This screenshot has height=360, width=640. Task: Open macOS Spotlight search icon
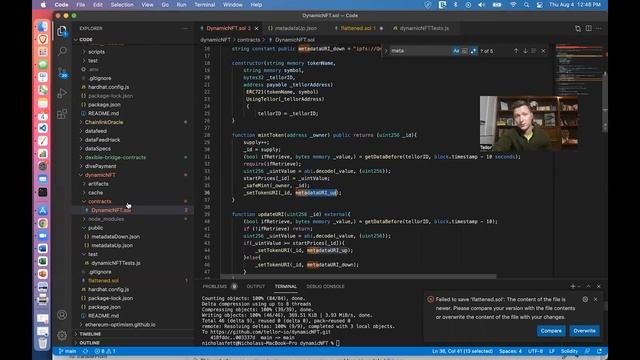(x=526, y=5)
